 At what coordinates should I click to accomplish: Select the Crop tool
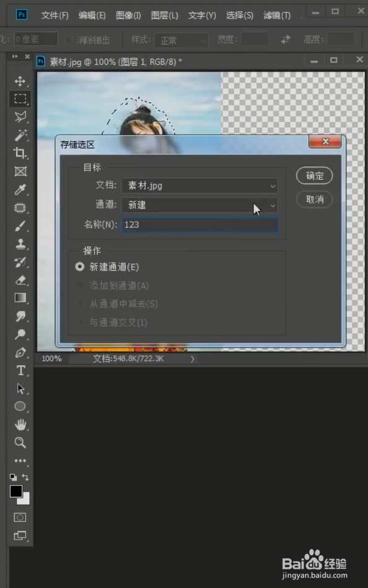coord(20,153)
